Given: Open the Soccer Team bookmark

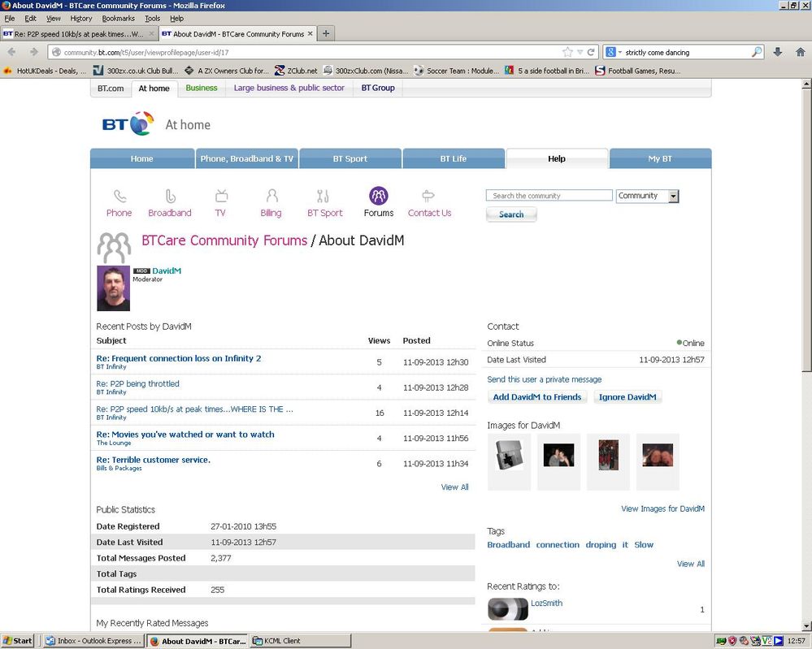Looking at the screenshot, I should [456, 71].
